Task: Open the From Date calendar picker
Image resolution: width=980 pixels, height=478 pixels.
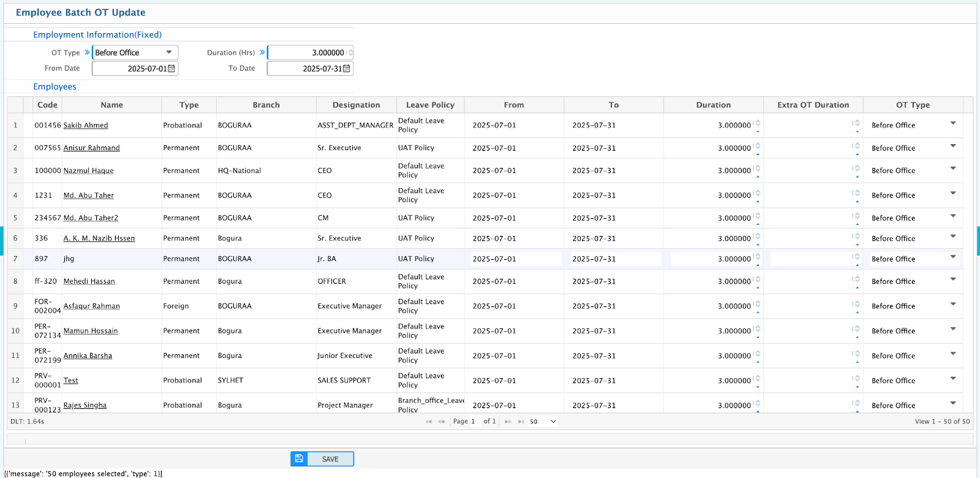Action: click(x=171, y=69)
